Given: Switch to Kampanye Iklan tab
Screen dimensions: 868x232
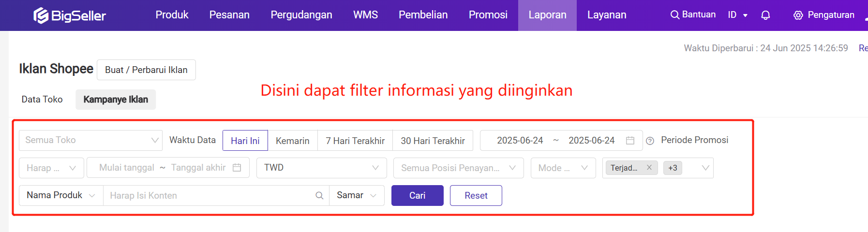Looking at the screenshot, I should (x=116, y=99).
